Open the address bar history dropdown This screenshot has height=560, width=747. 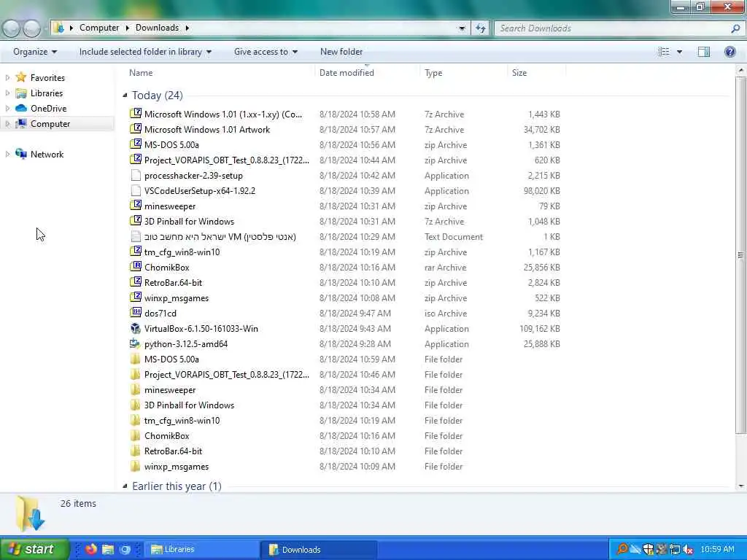click(462, 28)
